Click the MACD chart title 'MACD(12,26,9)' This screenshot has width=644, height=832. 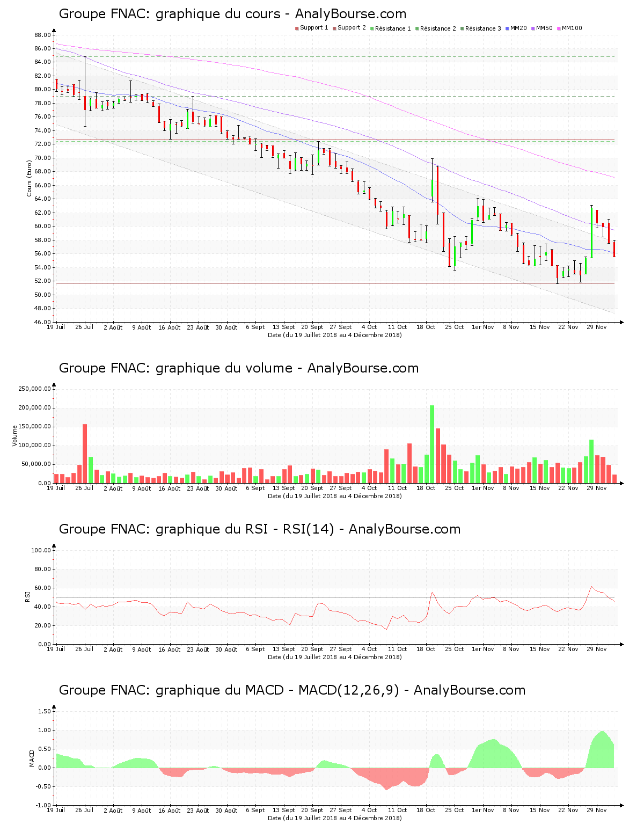349,691
